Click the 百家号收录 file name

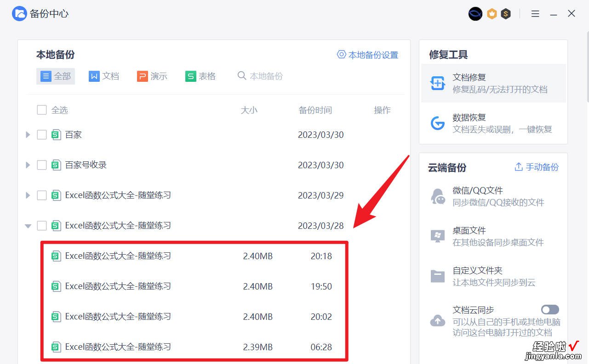[x=86, y=165]
